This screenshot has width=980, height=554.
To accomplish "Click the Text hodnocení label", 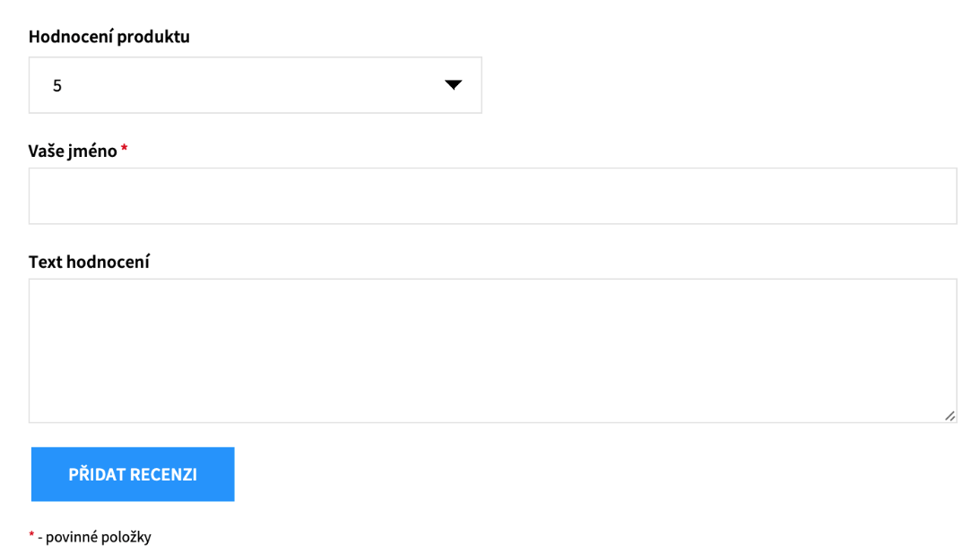I will [89, 262].
